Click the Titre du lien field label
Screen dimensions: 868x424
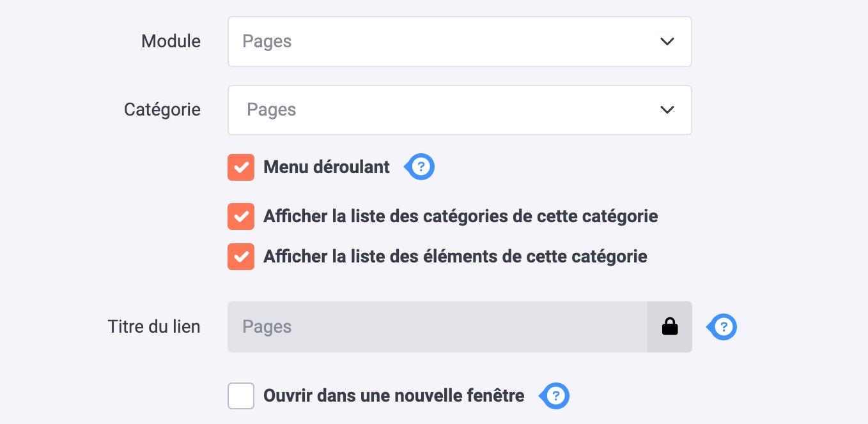click(154, 327)
